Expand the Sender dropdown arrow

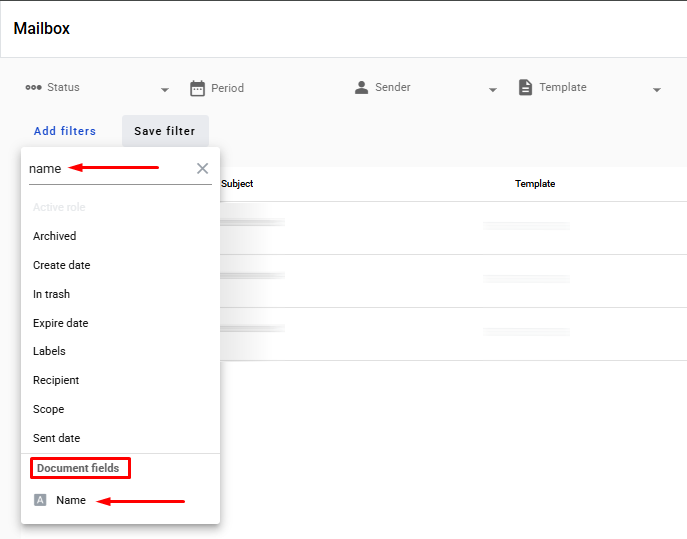click(x=493, y=90)
